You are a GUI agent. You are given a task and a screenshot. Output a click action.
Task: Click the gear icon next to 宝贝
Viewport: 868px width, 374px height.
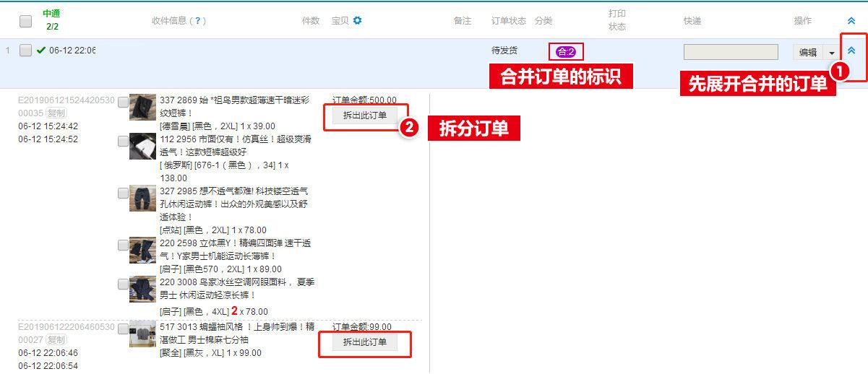(x=357, y=21)
